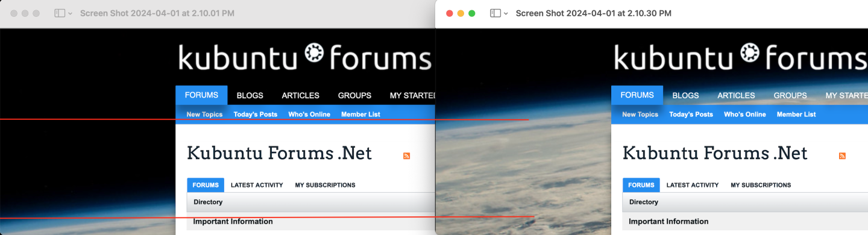Open sidebar view chevron in 2.10.30 PM window
This screenshot has height=235, width=868.
coord(506,13)
